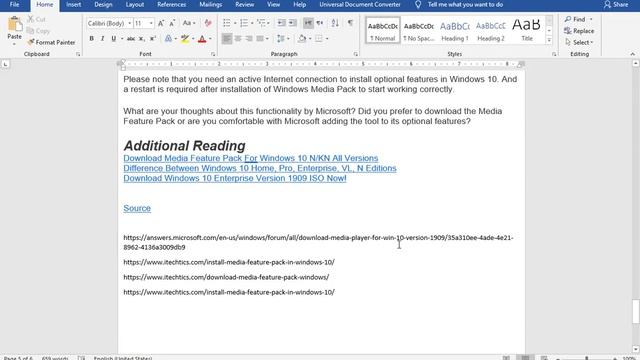Align text left

227,39
